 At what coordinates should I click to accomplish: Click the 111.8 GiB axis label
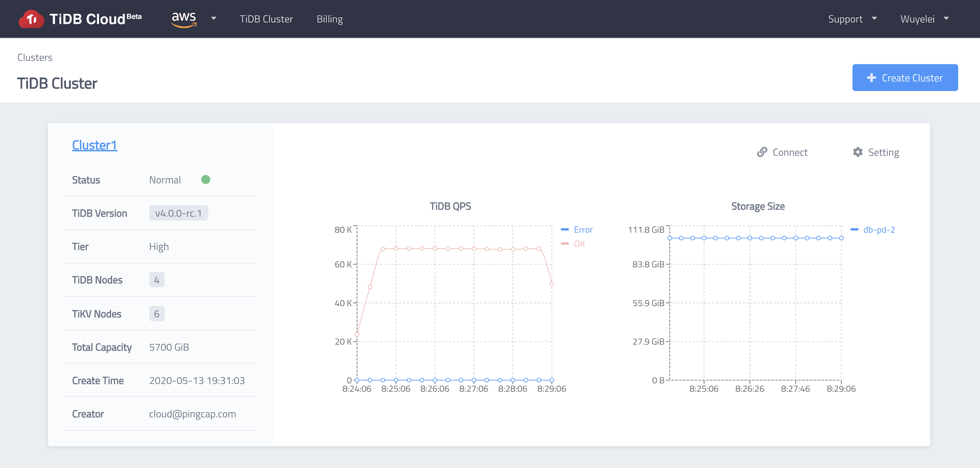tap(646, 230)
